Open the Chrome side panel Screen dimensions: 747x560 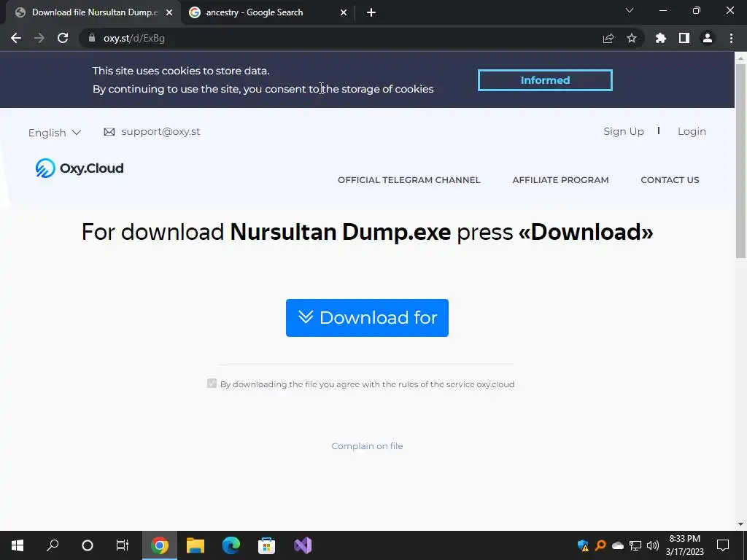pos(684,38)
